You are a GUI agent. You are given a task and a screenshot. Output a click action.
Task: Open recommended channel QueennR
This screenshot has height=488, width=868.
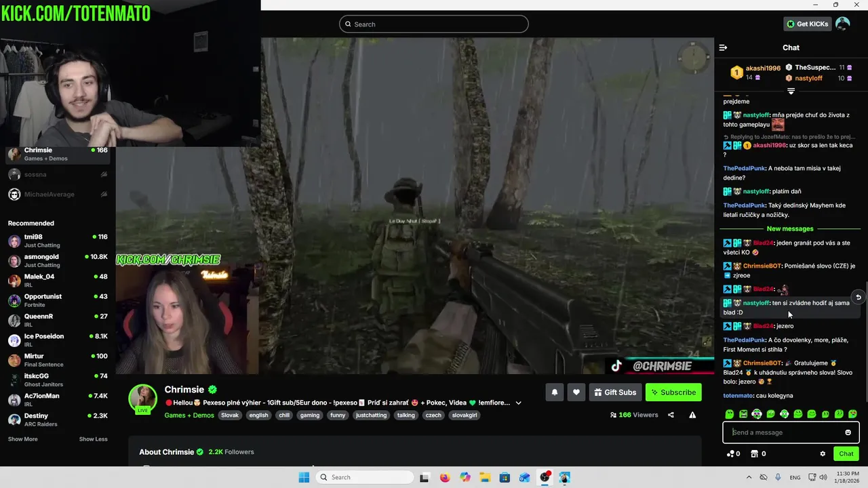click(x=58, y=321)
